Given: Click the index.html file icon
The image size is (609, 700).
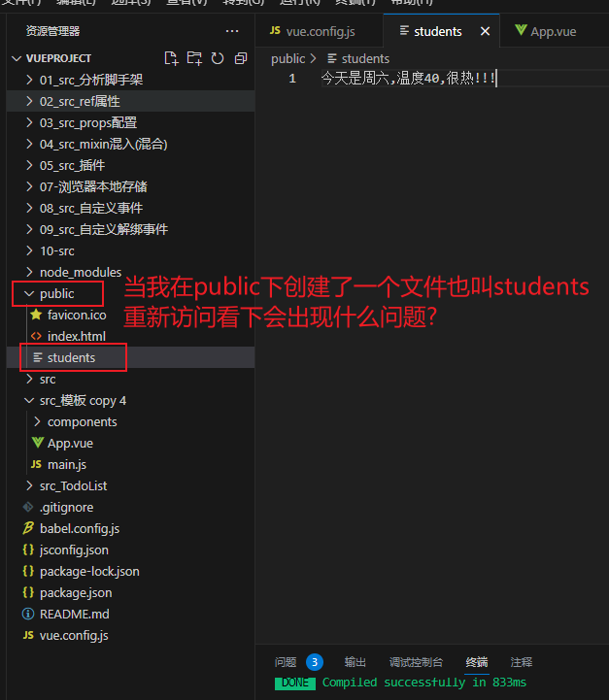Looking at the screenshot, I should 36,336.
